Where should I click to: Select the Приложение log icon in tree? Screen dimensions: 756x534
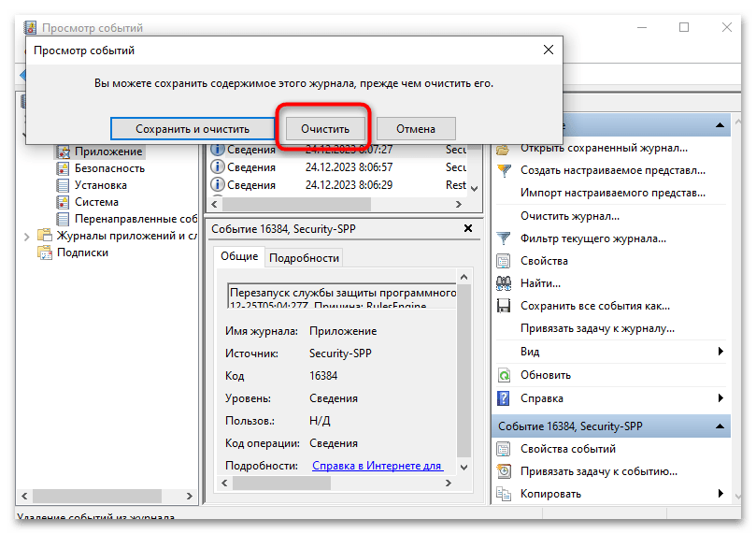click(x=64, y=152)
